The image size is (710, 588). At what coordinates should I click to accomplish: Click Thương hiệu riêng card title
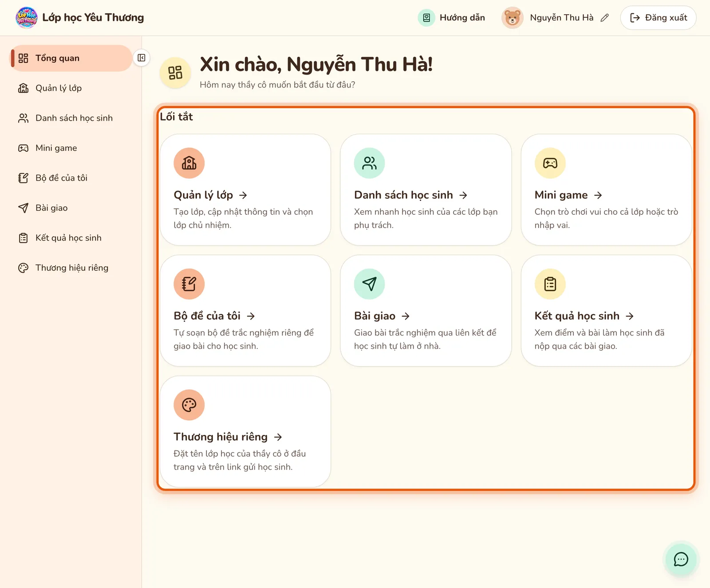pyautogui.click(x=228, y=437)
